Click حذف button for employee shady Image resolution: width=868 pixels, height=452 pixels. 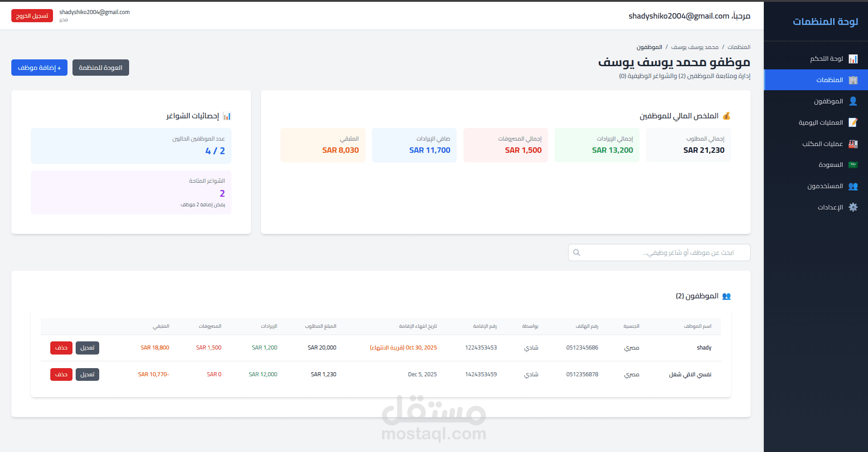(x=61, y=348)
